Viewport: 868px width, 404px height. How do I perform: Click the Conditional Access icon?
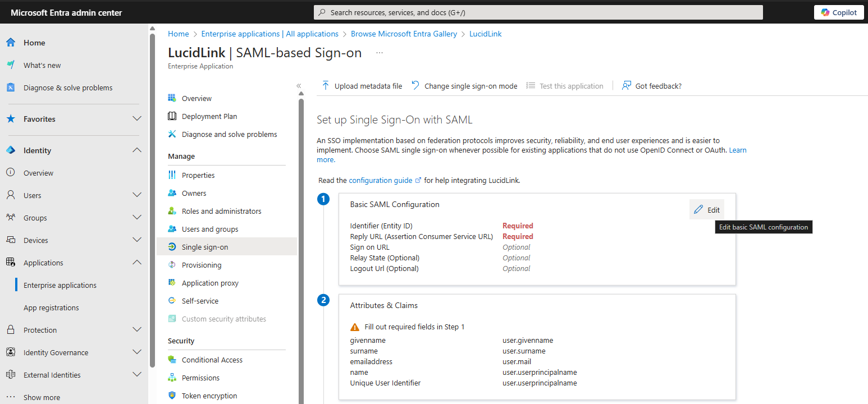point(172,360)
